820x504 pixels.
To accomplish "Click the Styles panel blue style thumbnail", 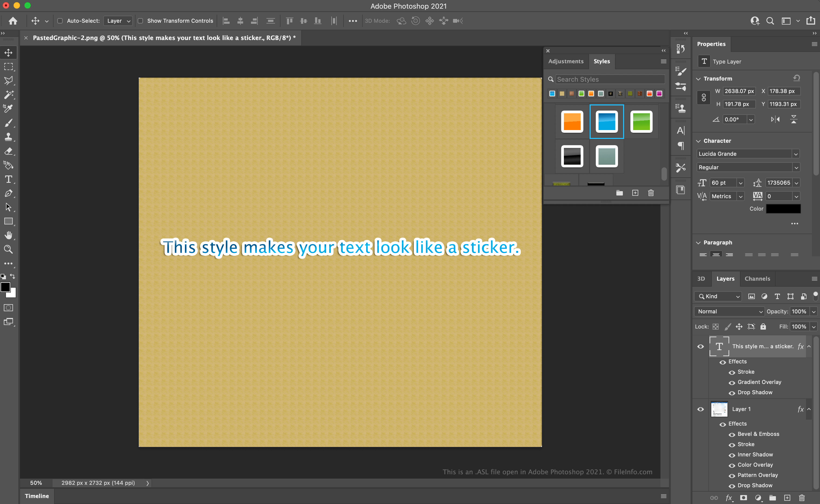I will point(606,121).
